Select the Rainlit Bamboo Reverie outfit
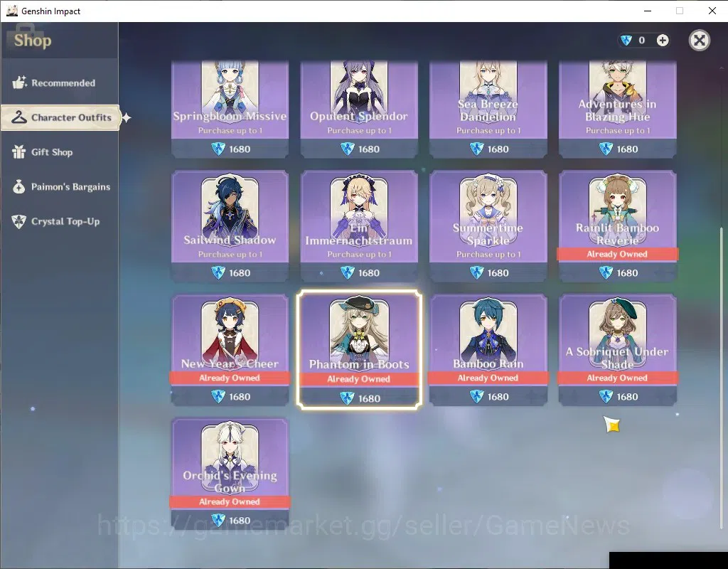This screenshot has height=569, width=728. click(x=617, y=226)
